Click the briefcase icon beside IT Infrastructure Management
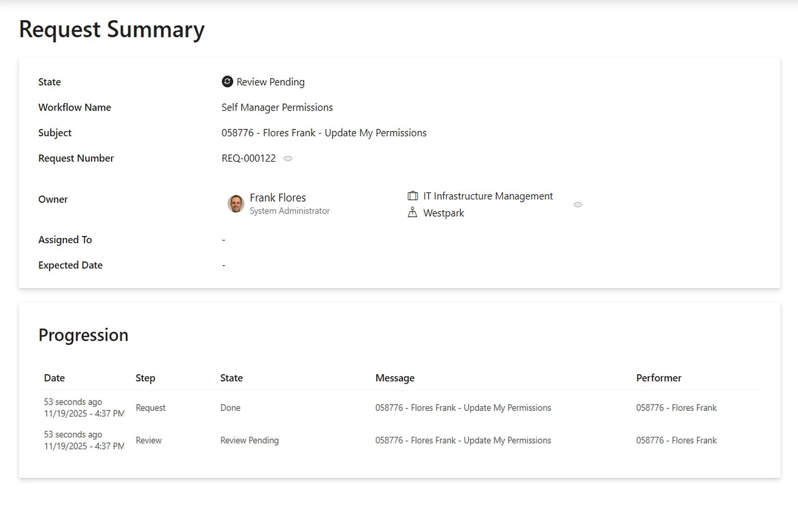 [x=413, y=196]
